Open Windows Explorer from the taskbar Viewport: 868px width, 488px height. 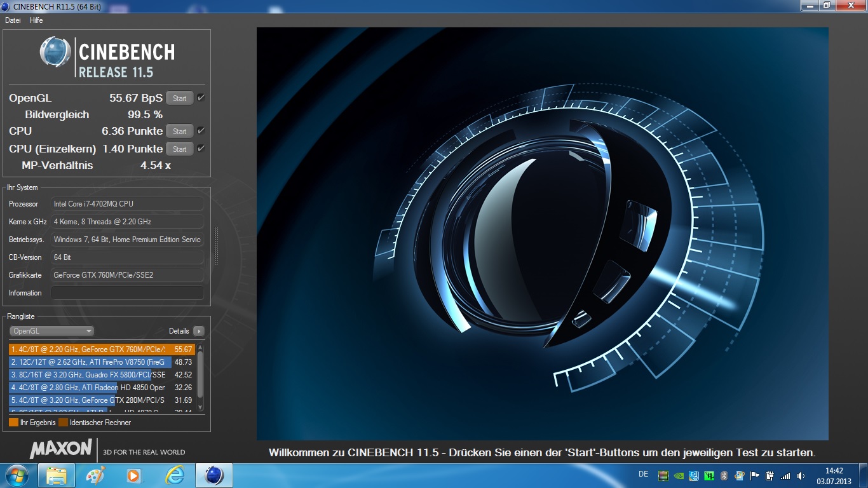(x=57, y=475)
